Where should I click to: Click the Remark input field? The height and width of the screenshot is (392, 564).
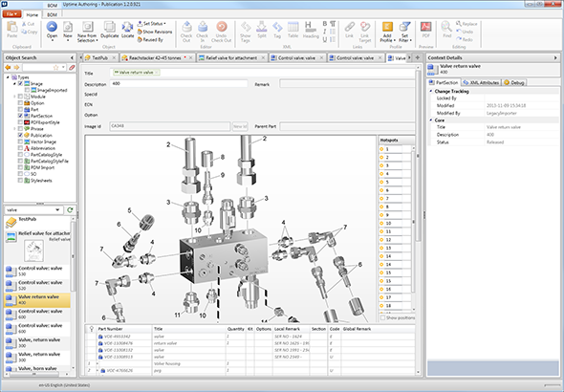click(x=347, y=84)
